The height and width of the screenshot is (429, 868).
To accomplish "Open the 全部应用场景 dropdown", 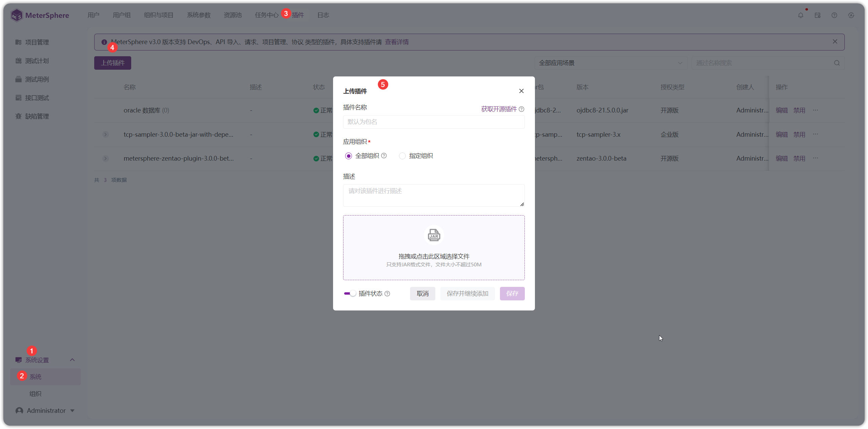I will click(x=610, y=63).
